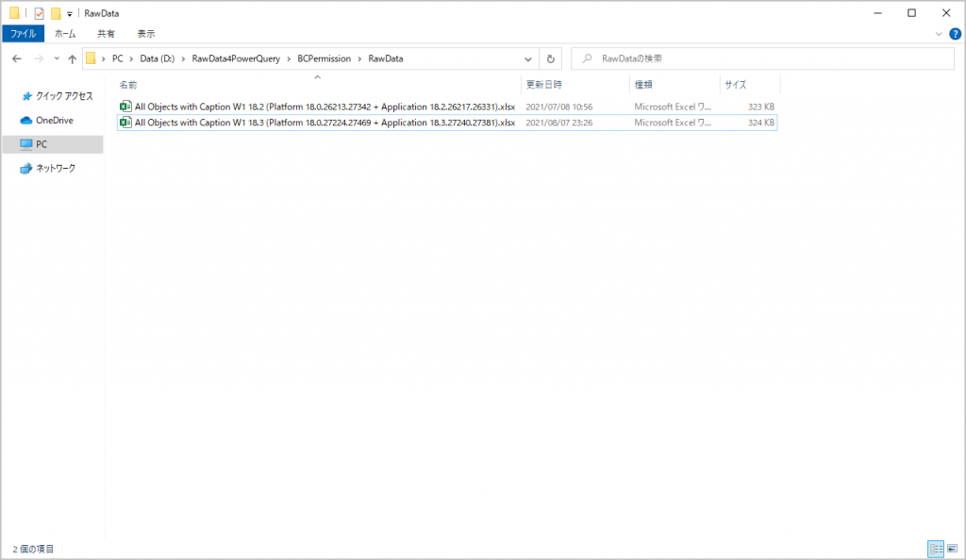Switch to large icons view layout
The height and width of the screenshot is (560, 966).
click(951, 548)
